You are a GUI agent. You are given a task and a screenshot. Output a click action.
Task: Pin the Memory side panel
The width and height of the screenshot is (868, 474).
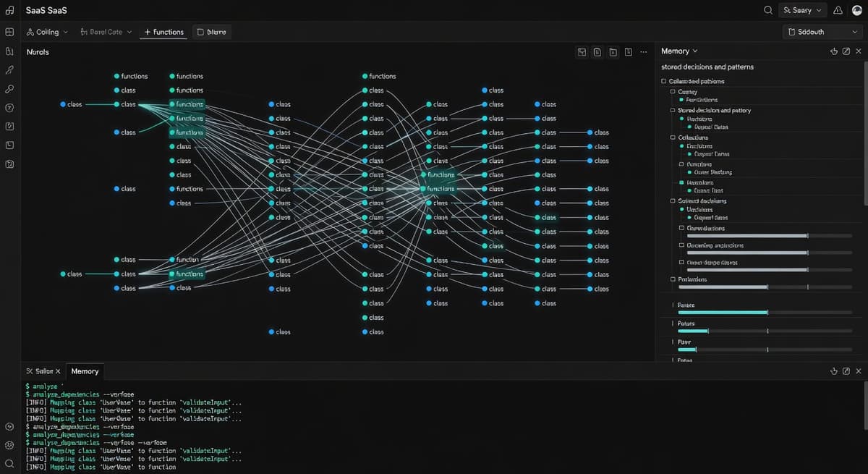[833, 51]
